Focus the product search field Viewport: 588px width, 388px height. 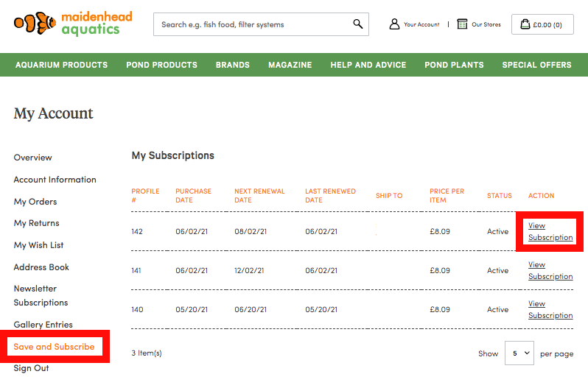[261, 24]
